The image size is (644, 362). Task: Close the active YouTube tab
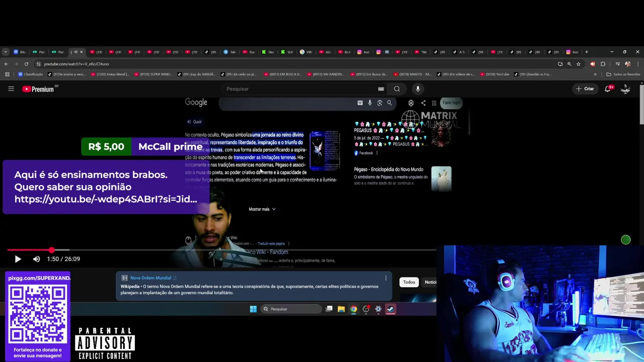[81, 52]
